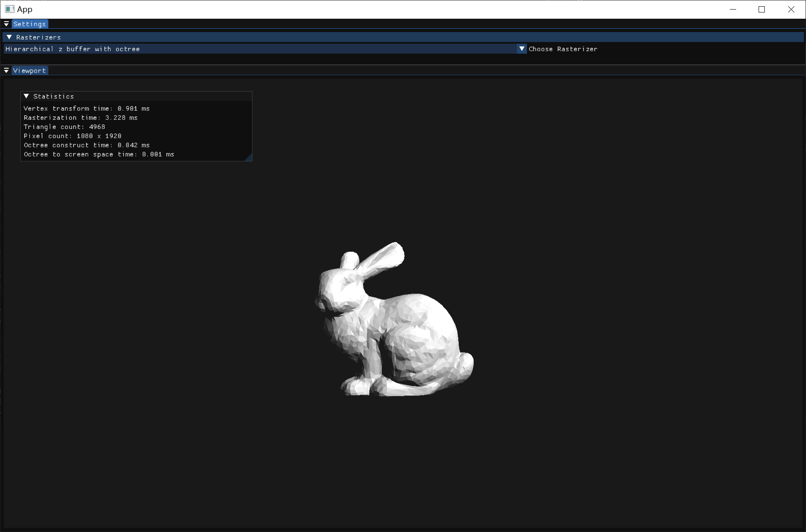Collapse the Viewport window via its triangle

point(6,71)
